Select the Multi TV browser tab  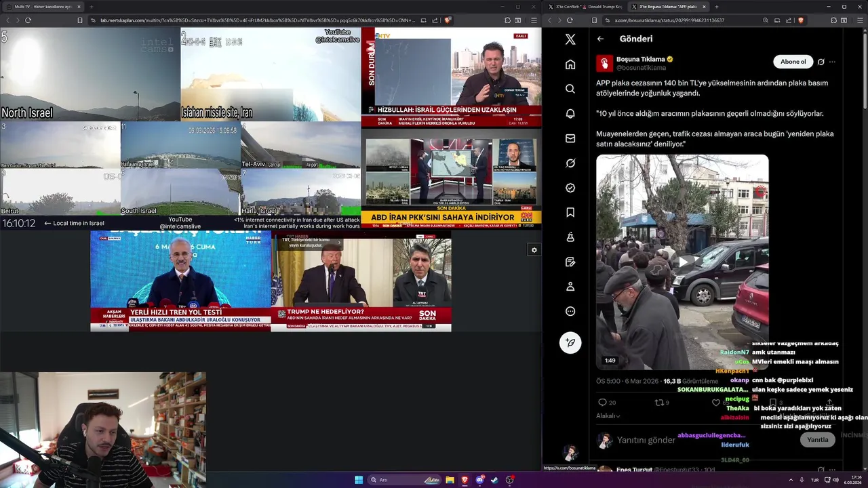click(x=43, y=6)
